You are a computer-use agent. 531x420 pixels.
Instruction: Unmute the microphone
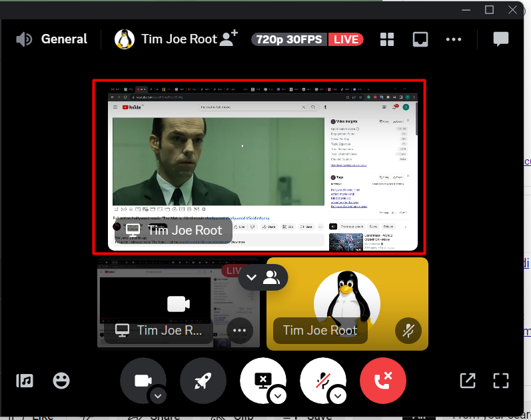coord(322,381)
